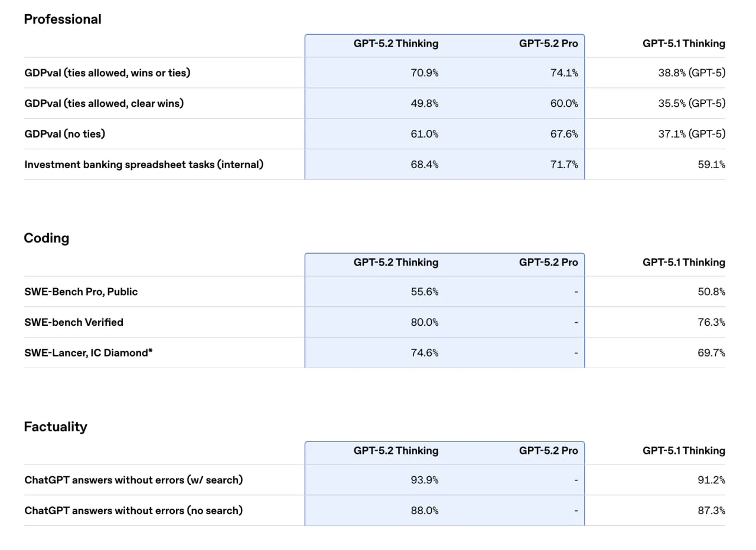Click the 87.3% no-search GPT-5.1 value
756x550 pixels.
click(712, 510)
